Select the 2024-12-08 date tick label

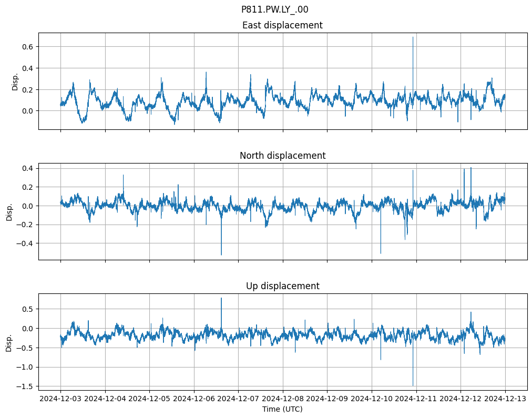283,399
